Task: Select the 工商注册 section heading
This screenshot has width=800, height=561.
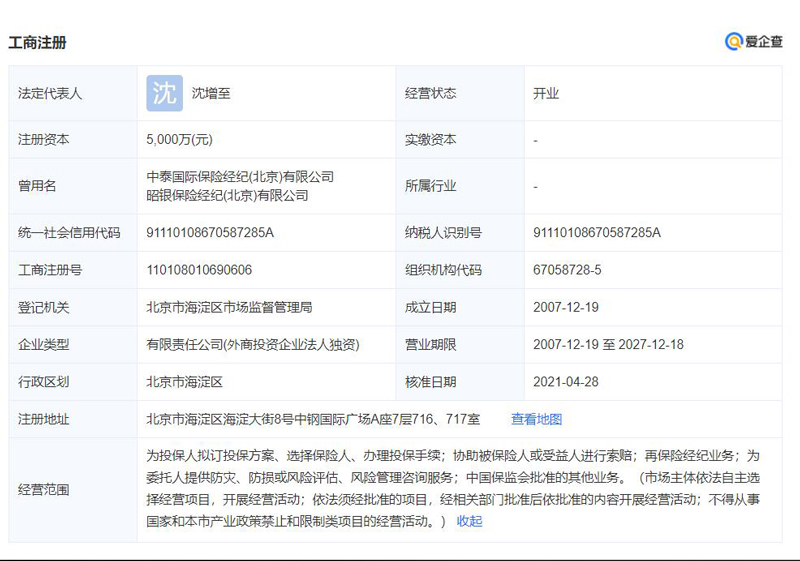Action: tap(37, 42)
